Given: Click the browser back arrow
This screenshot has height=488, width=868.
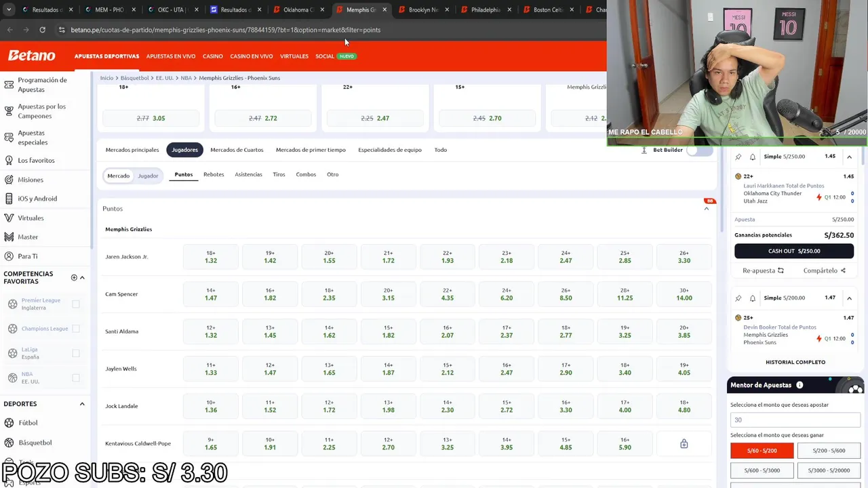Looking at the screenshot, I should 9,30.
